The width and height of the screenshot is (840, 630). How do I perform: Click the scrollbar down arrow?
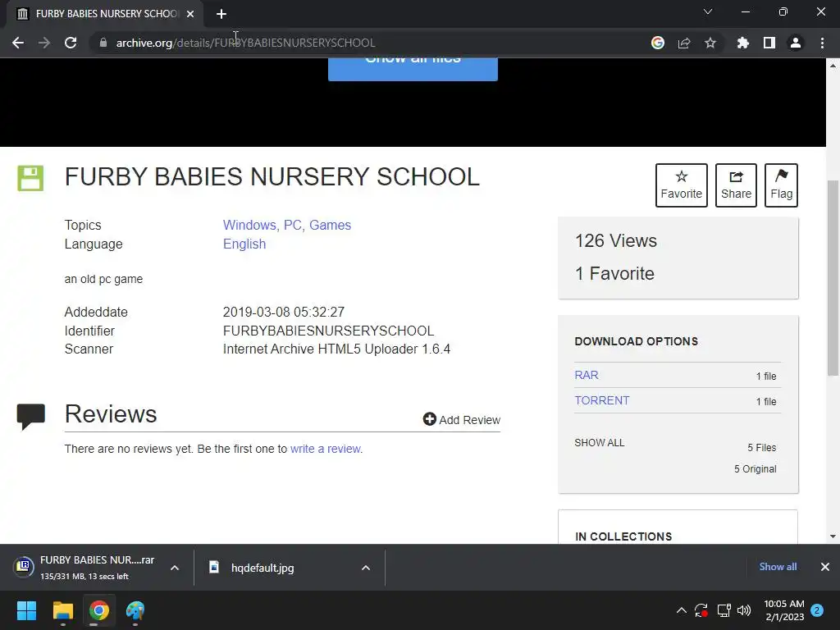point(833,536)
